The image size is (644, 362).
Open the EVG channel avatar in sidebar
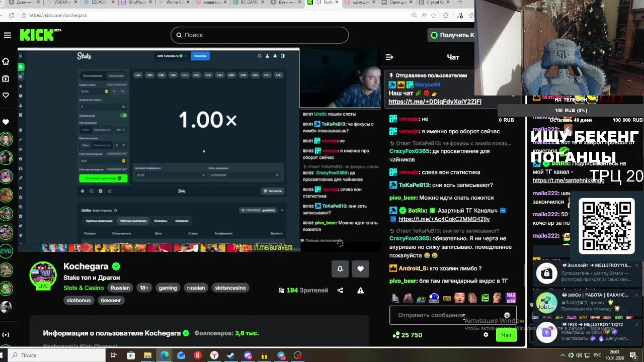(x=6, y=251)
